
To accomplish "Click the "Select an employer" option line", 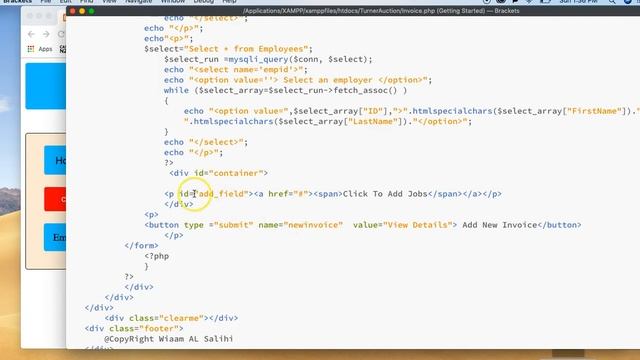I will (x=298, y=80).
